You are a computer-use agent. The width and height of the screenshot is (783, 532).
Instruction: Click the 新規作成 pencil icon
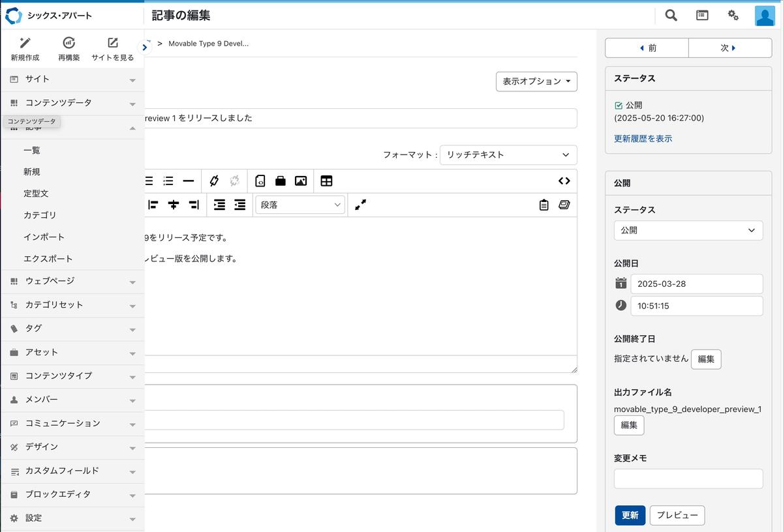tap(25, 43)
